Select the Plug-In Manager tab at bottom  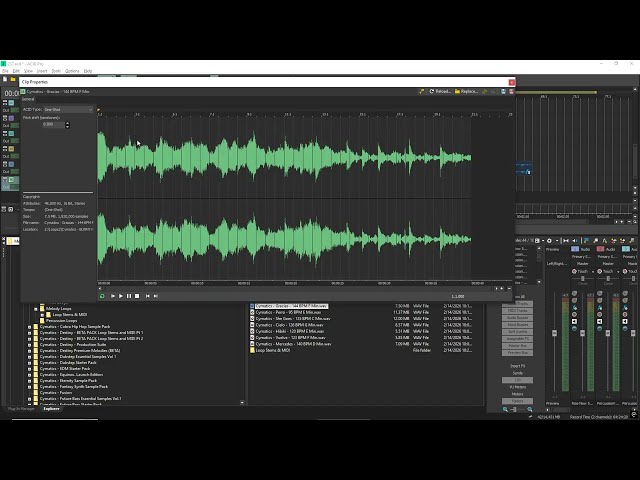[x=21, y=409]
